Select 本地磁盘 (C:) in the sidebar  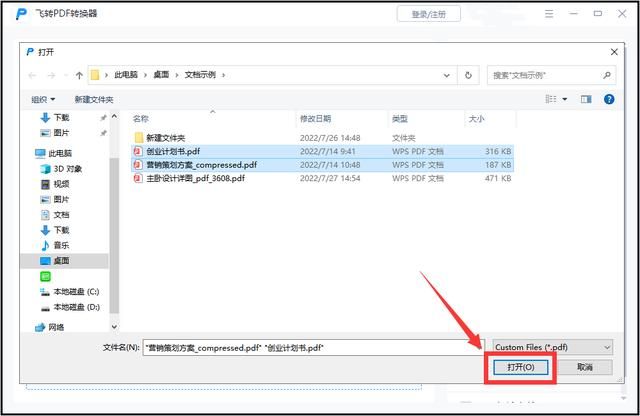[x=76, y=291]
